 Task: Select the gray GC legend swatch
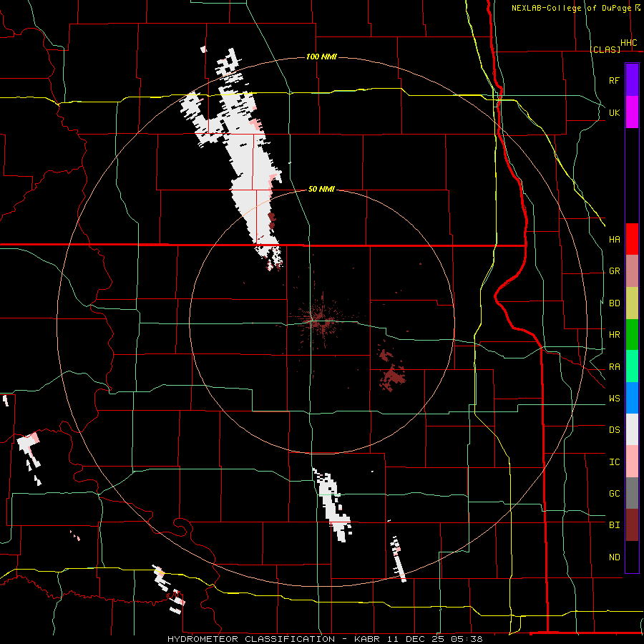(632, 493)
